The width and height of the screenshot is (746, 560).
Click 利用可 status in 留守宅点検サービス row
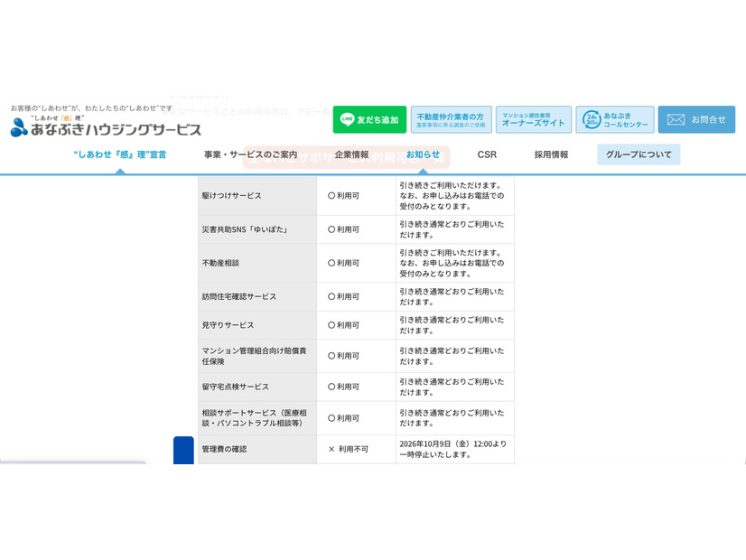[x=356, y=387]
